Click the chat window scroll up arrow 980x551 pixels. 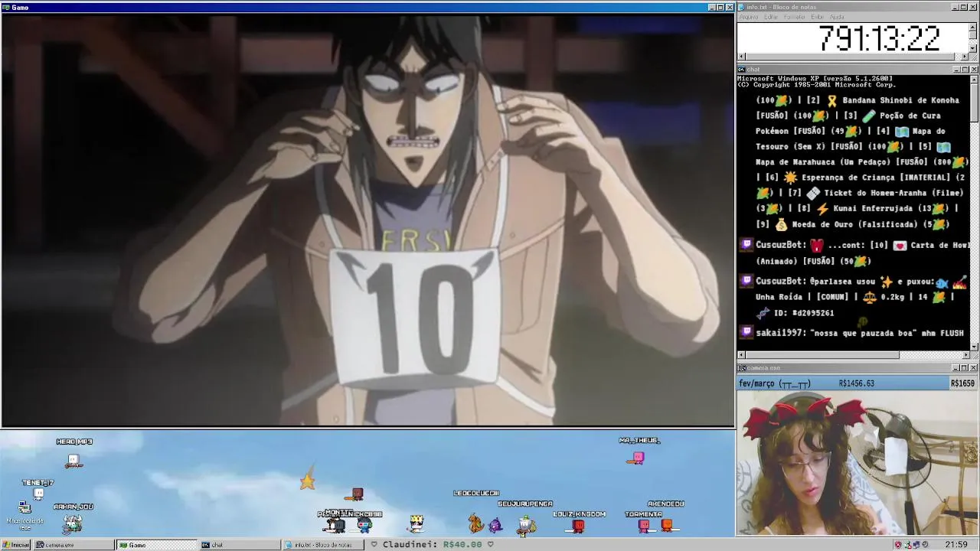tap(974, 78)
